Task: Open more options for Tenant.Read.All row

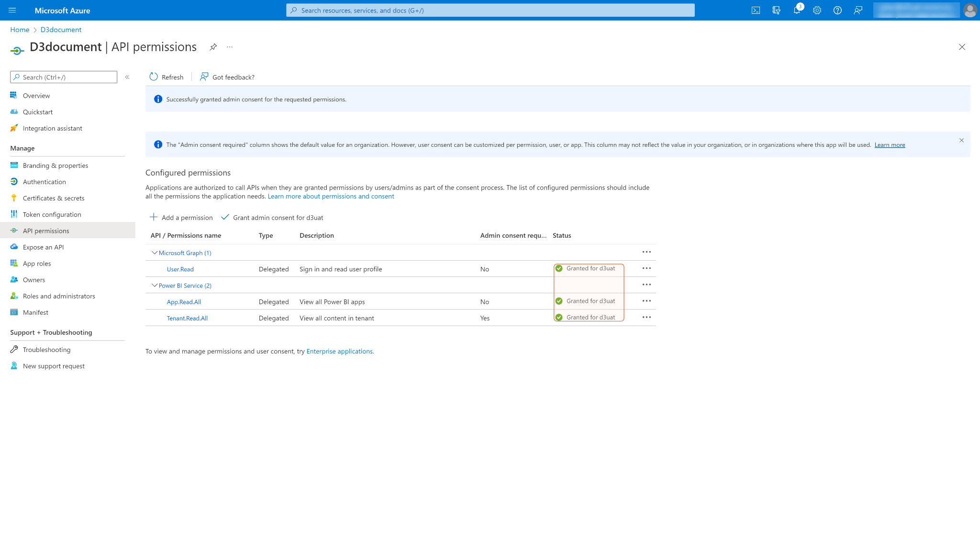Action: [x=646, y=318]
